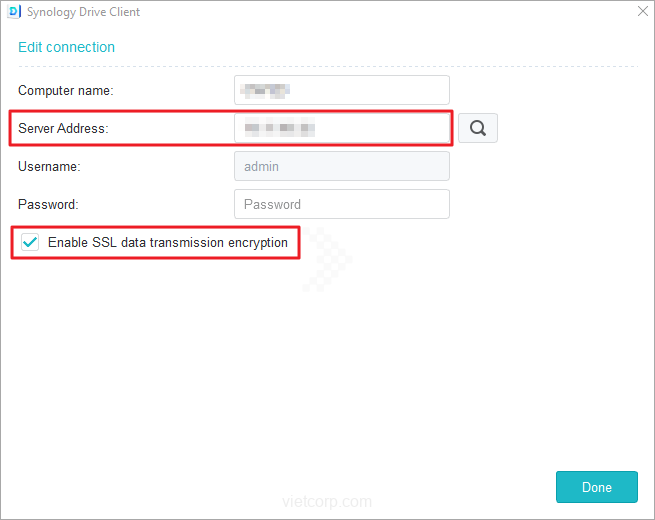Click the Username field showing admin
This screenshot has width=655, height=520.
point(341,166)
